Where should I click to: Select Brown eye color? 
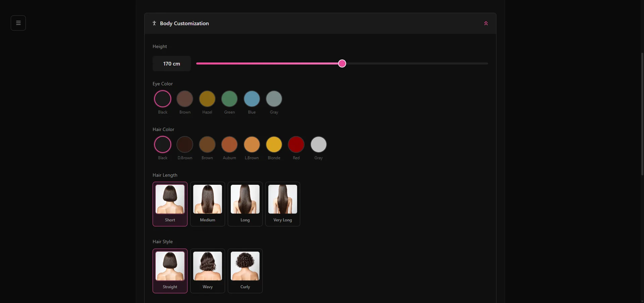coord(185,99)
